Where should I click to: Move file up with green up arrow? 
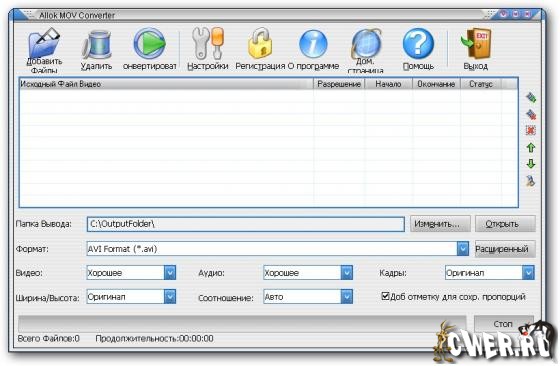click(531, 147)
